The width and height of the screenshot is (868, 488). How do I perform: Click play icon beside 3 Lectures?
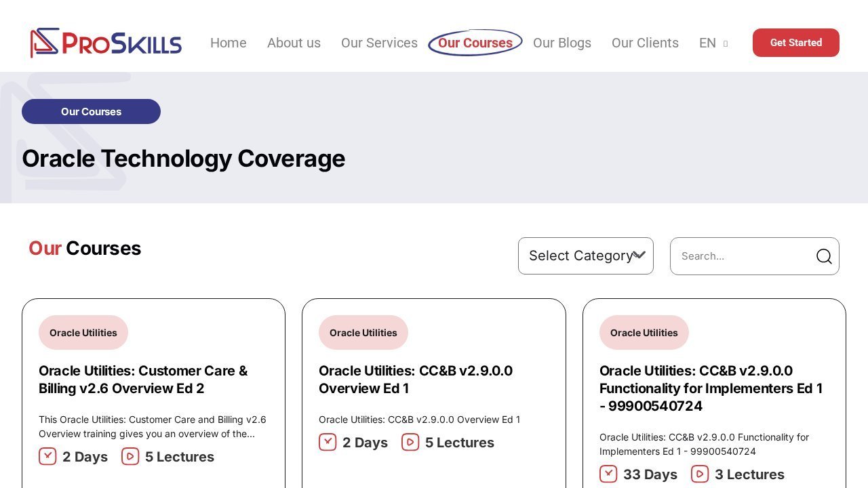pyautogui.click(x=700, y=474)
